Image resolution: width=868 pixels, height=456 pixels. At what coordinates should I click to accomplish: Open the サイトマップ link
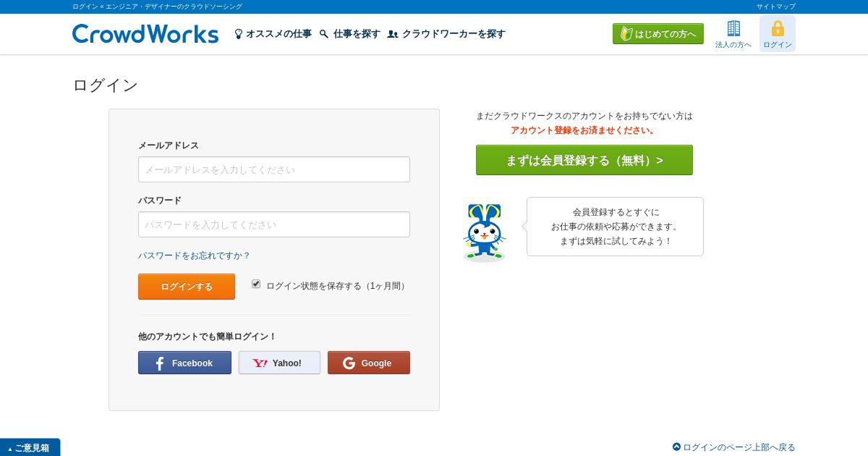pos(776,7)
